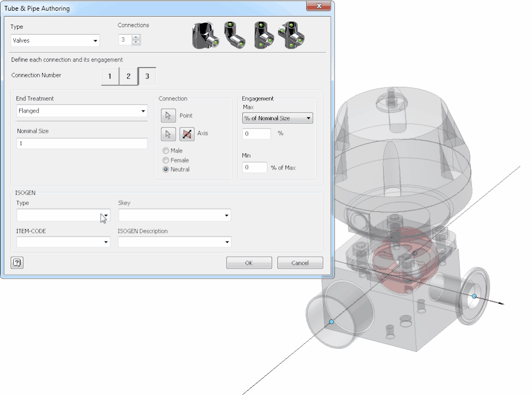
Task: Decrease the Connections count spinner
Action: click(136, 42)
